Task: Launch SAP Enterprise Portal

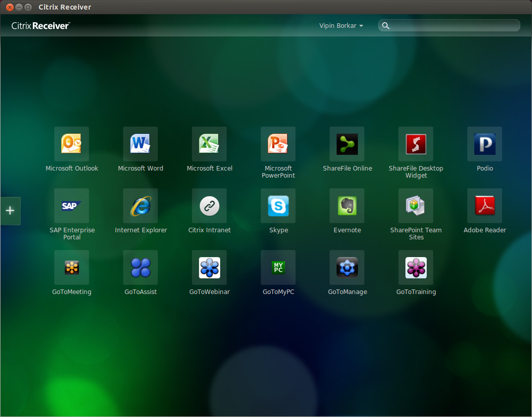Action: (x=71, y=206)
